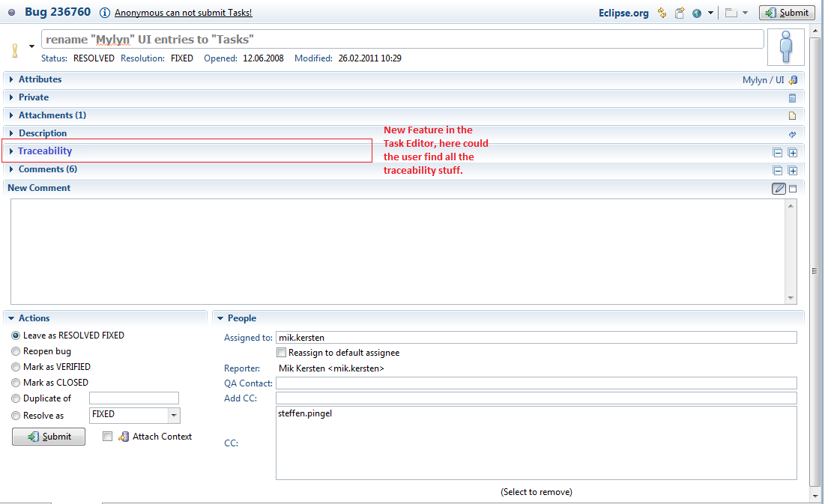Open the priority dropdown arrow beside summary
The image size is (825, 504).
[31, 46]
